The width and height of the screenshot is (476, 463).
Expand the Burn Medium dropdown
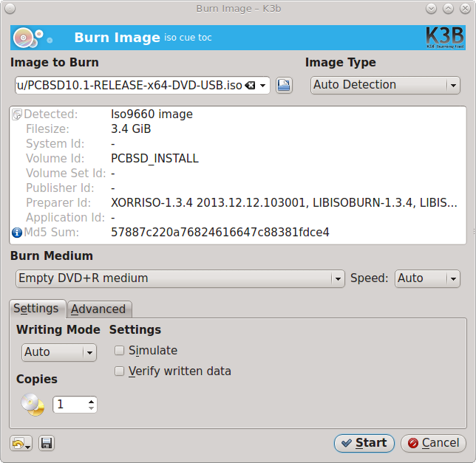point(180,278)
